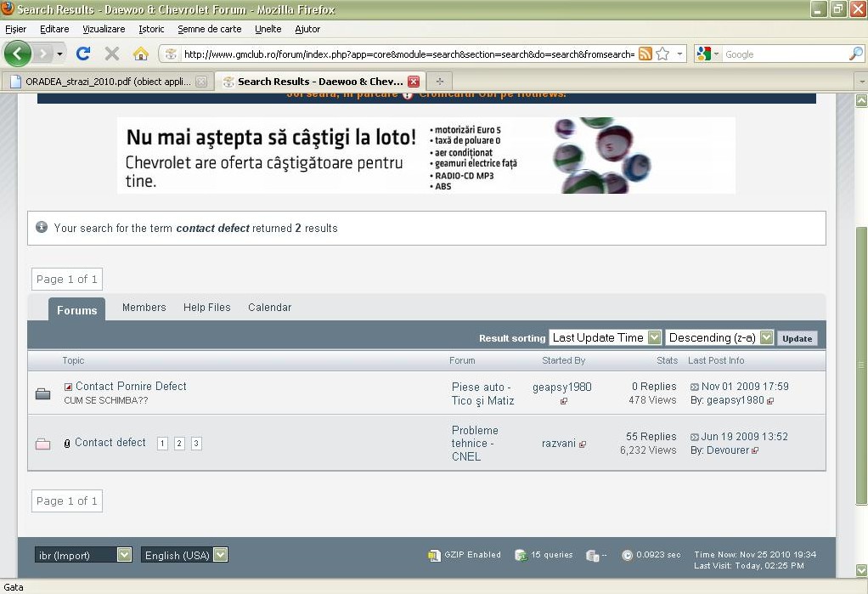Viewport: 868px width, 594px height.
Task: Select the Members results tab
Action: (144, 307)
